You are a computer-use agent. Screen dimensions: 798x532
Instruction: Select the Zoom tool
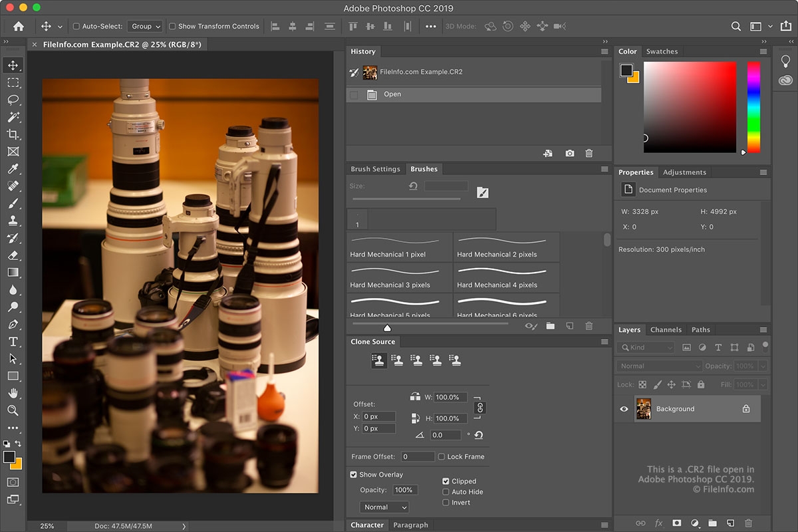pos(13,411)
